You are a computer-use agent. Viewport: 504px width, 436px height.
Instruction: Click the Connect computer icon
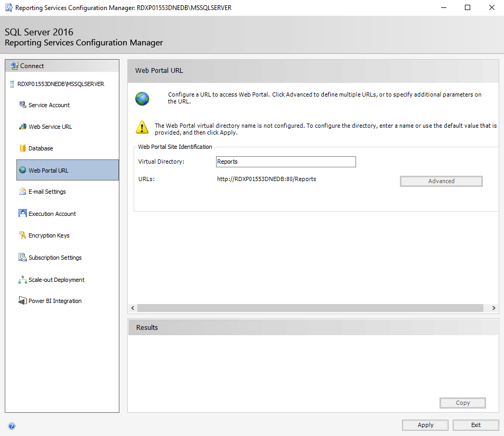pos(14,66)
